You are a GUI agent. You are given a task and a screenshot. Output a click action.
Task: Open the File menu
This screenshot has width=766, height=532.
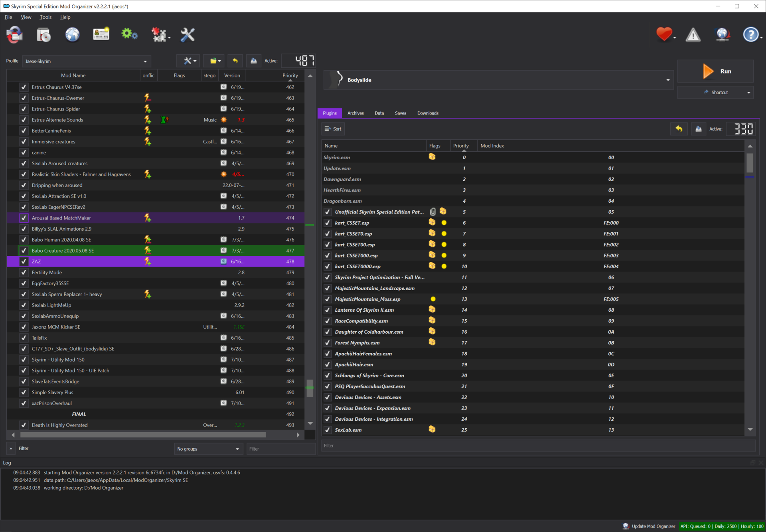(8, 17)
